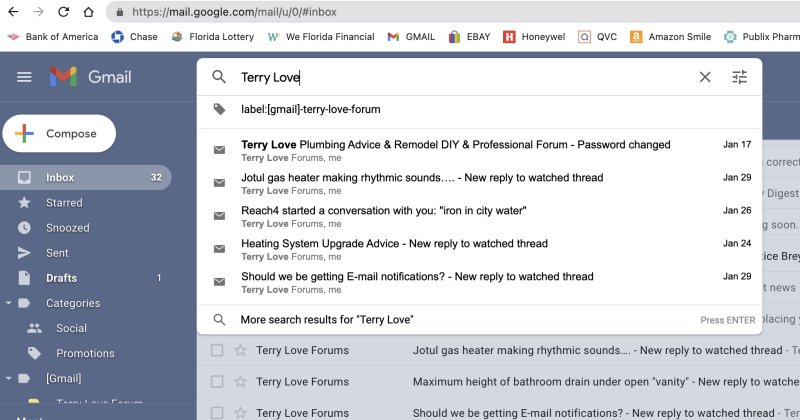Open 'iron in city water' conversation suggestion
The image size is (800, 420).
point(480,216)
